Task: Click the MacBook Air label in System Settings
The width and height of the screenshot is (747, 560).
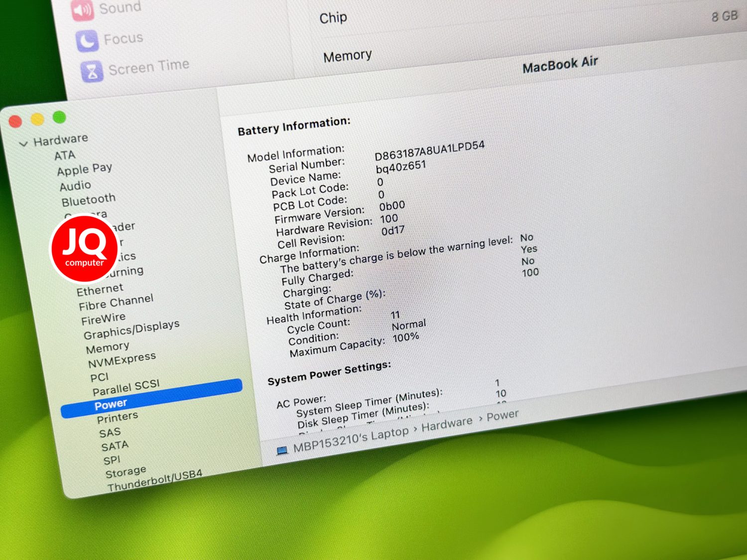Action: [560, 64]
